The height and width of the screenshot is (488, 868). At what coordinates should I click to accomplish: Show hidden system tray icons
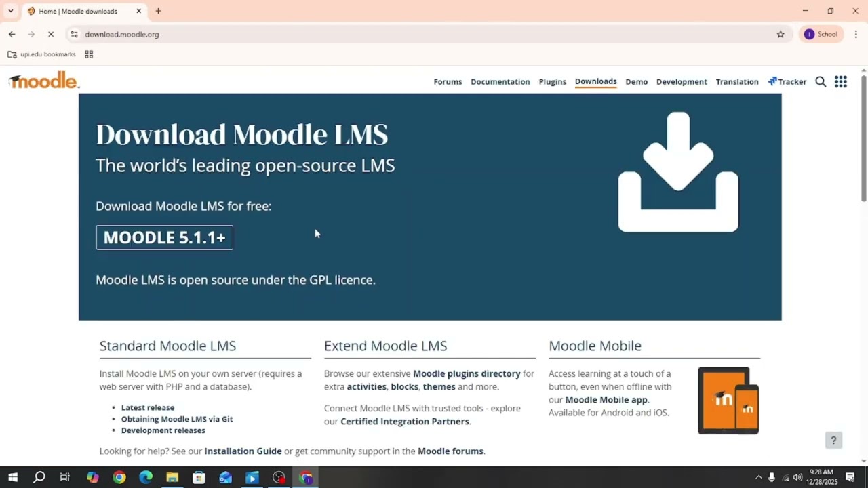(759, 478)
